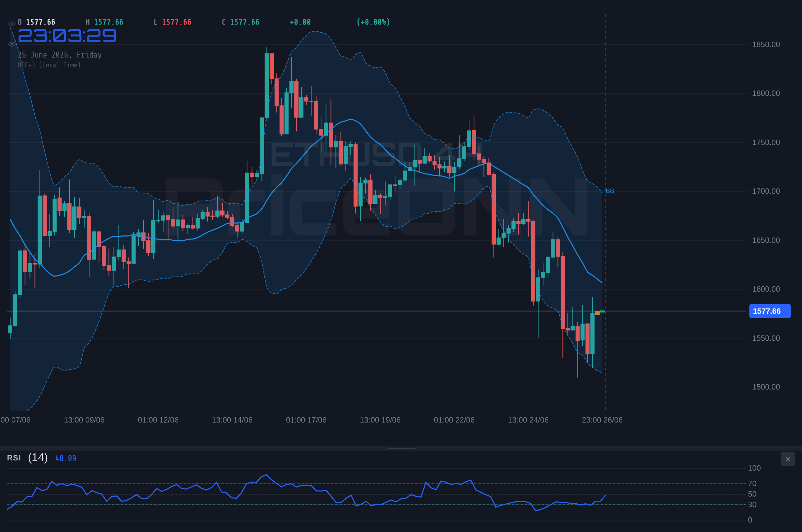
Task: Click the 1550.00 price axis label
Action: (x=766, y=338)
